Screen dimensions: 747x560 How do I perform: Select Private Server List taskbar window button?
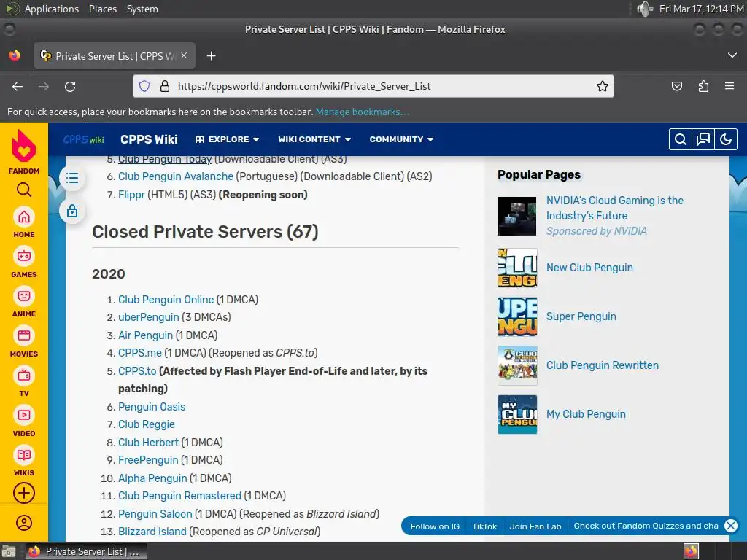point(86,551)
